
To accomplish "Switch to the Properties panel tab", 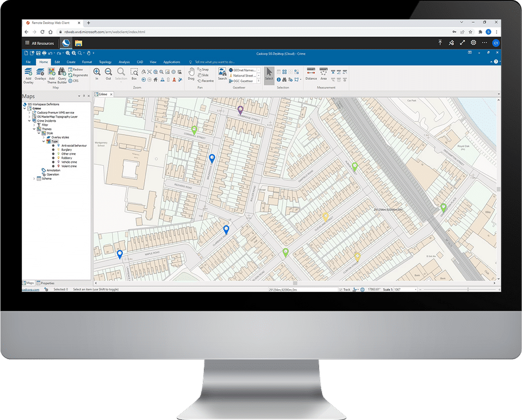I will pyautogui.click(x=46, y=283).
